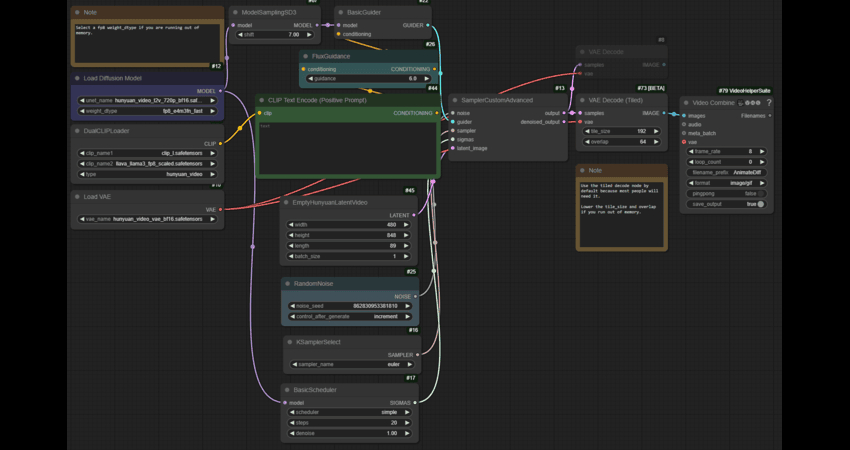Click the VAE Decode (Tiled) node title
Image resolution: width=850 pixels, height=450 pixels.
click(x=615, y=100)
